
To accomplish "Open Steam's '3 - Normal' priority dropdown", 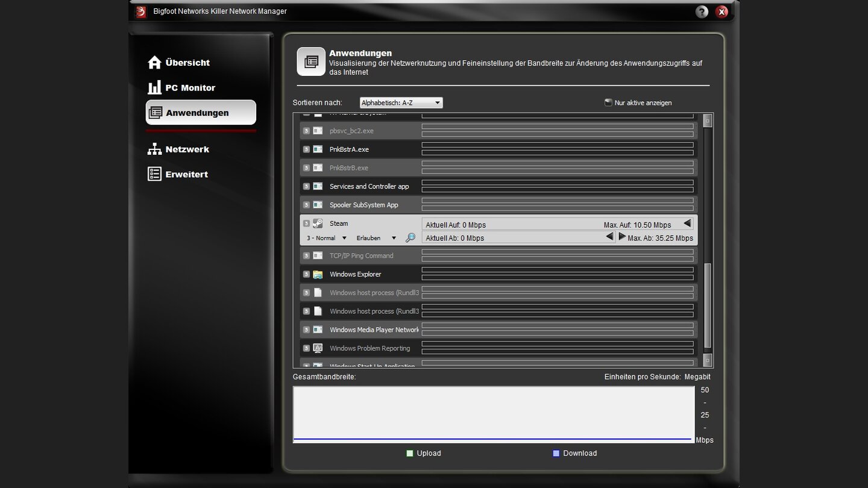I will (326, 238).
